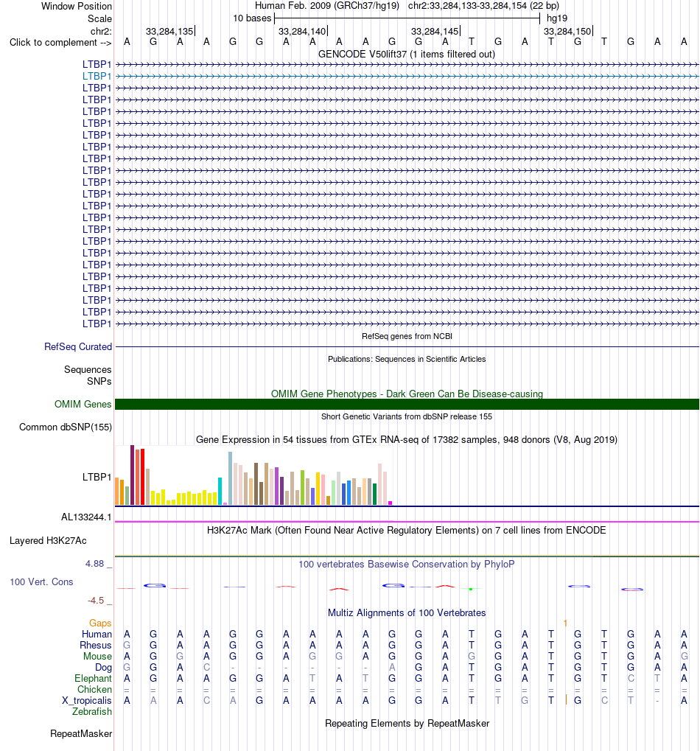Screen dimensions: 700x751
Task: Click 'Click to complement -->' base label
Action: (60, 43)
